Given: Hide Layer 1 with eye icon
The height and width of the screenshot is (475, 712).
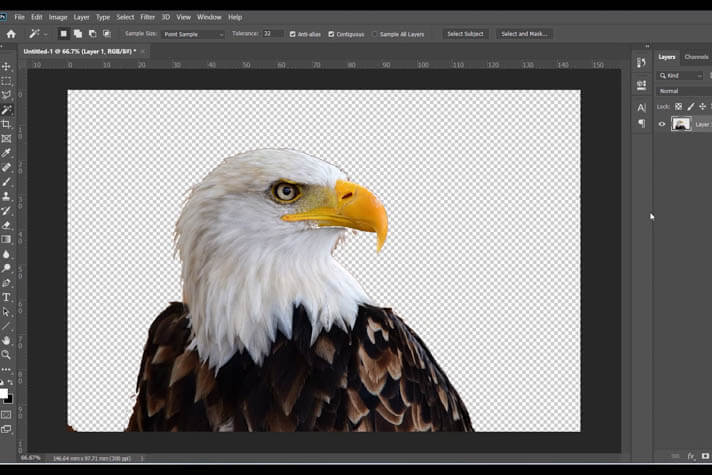Looking at the screenshot, I should pos(661,124).
